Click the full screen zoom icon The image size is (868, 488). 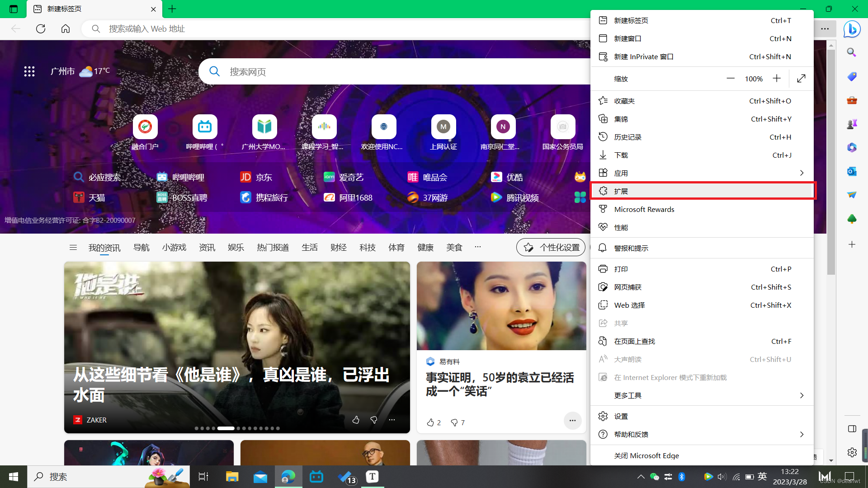coord(801,79)
